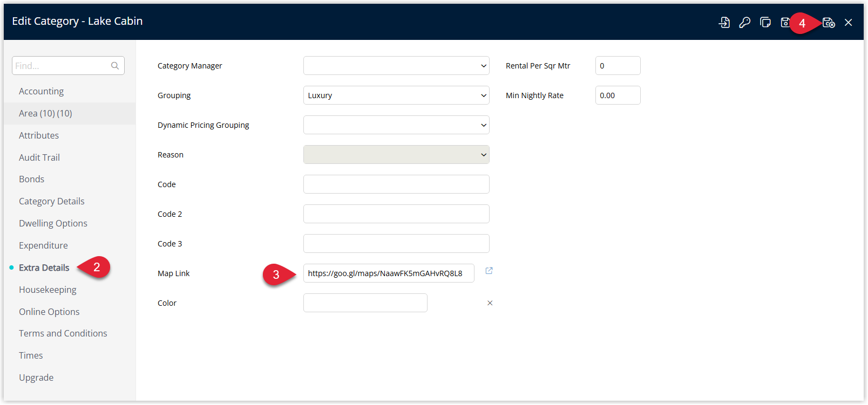Viewport: 868px width, 405px height.
Task: Click the Save disk icon in header
Action: 785,23
